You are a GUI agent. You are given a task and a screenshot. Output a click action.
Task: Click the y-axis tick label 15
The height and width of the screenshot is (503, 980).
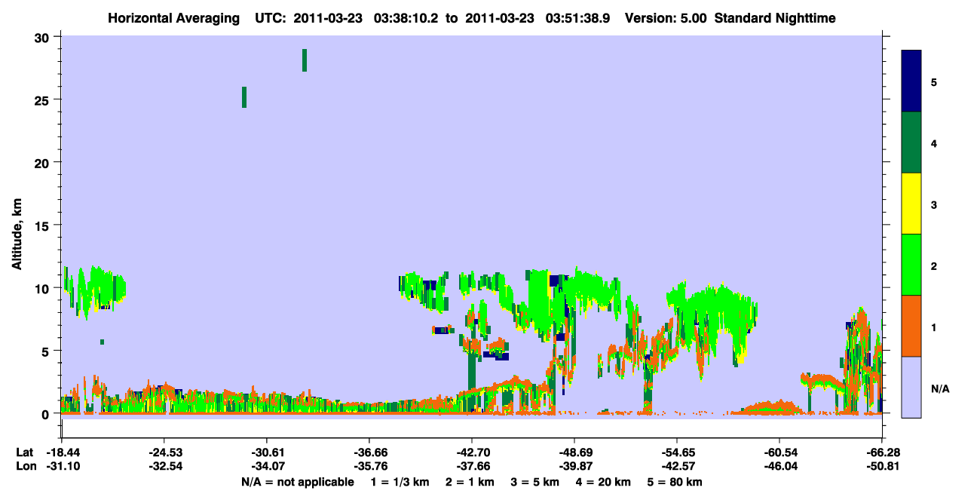point(44,225)
